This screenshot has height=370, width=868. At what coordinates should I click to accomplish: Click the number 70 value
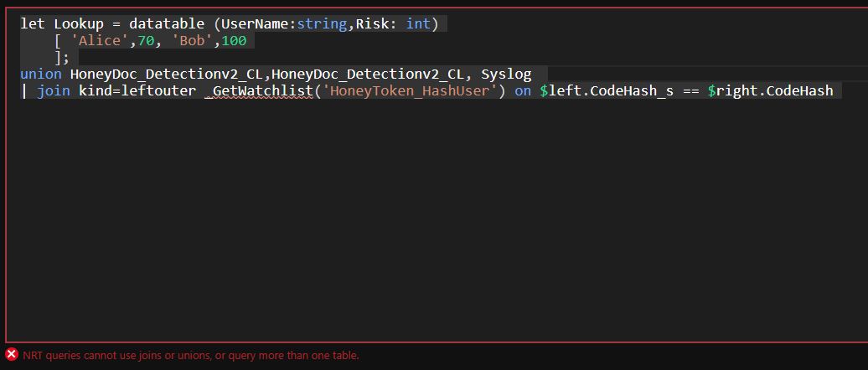[x=146, y=40]
